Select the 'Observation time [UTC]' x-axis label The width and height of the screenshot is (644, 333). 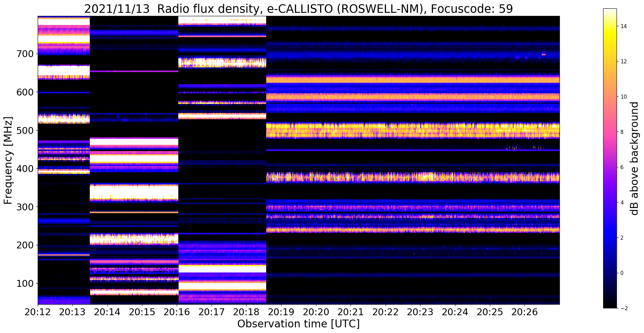click(298, 324)
